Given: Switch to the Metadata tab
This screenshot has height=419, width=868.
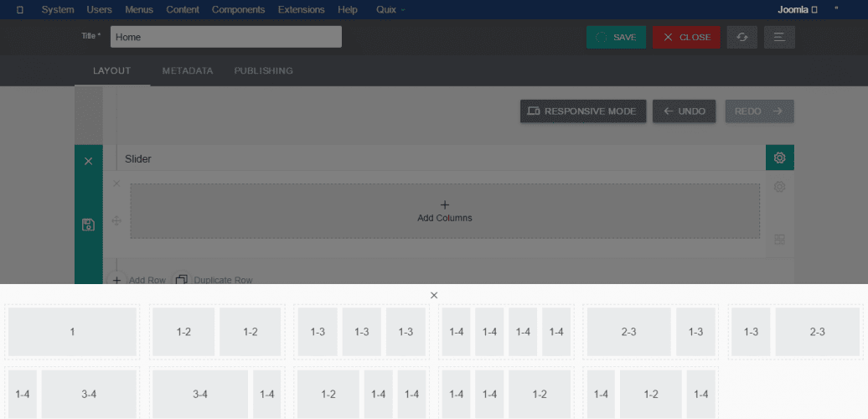Looking at the screenshot, I should [x=187, y=71].
